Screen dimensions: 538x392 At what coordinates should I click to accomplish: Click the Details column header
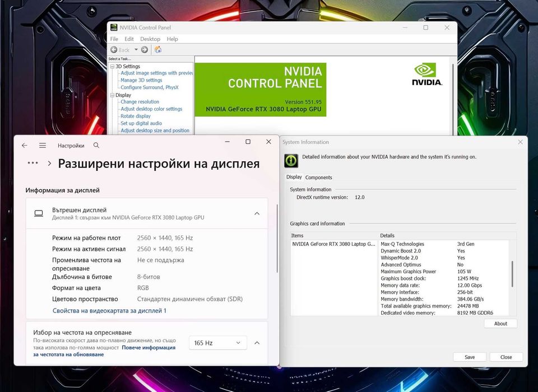pos(447,236)
